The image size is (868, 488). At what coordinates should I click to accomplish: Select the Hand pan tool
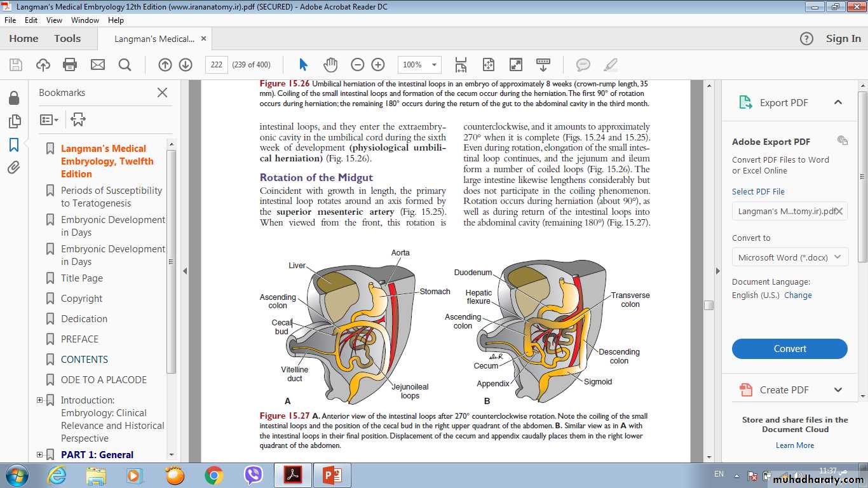(x=330, y=65)
